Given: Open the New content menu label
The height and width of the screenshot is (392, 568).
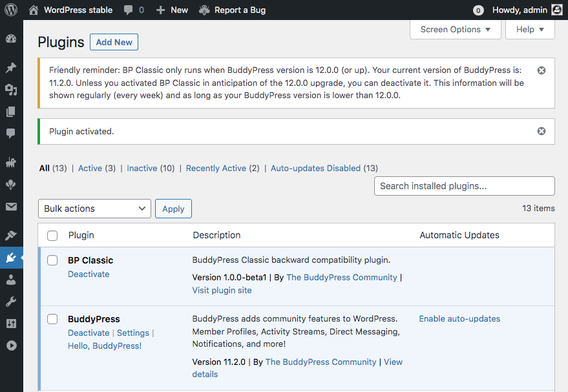Looking at the screenshot, I should coord(179,10).
